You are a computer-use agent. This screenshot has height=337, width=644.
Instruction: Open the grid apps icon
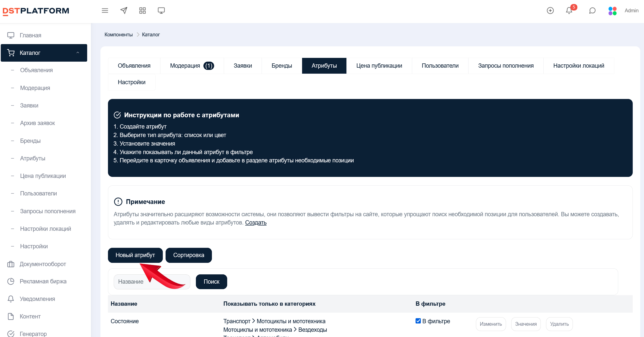tap(142, 11)
